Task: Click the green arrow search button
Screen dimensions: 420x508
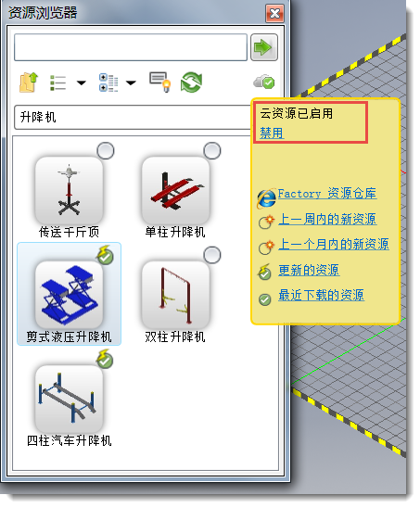Action: coord(264,47)
